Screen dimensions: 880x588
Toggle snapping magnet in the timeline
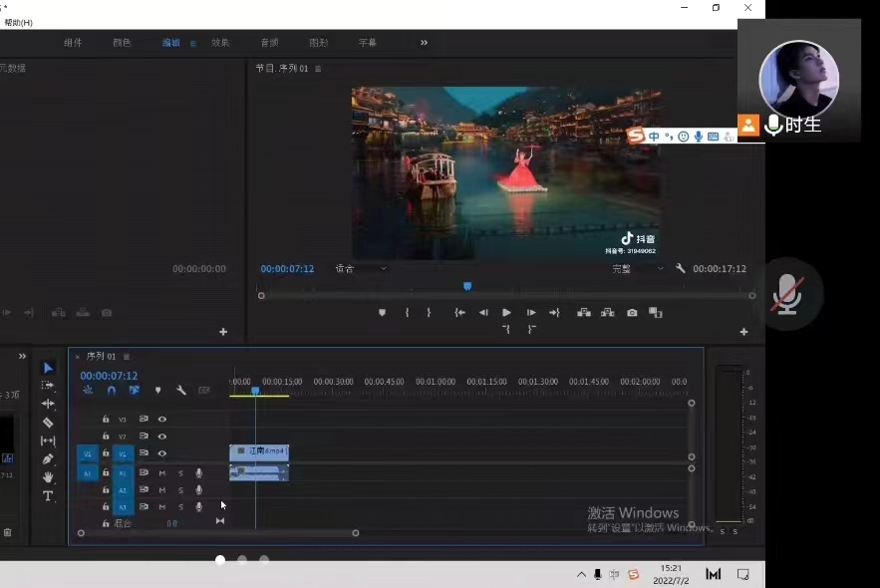click(111, 391)
